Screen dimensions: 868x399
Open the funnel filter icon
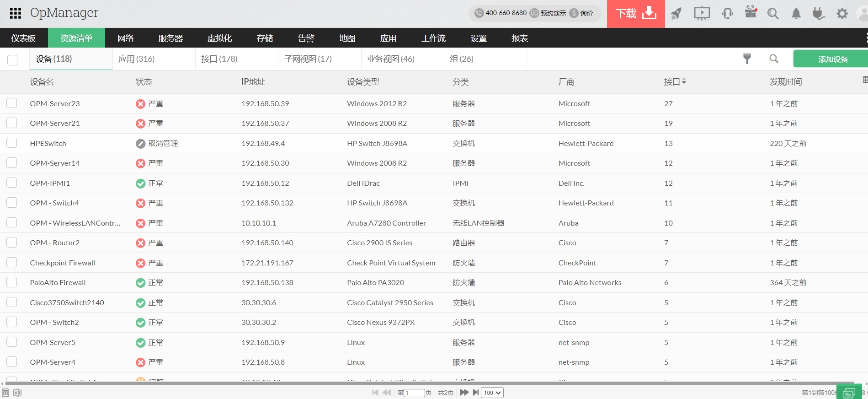tap(747, 59)
